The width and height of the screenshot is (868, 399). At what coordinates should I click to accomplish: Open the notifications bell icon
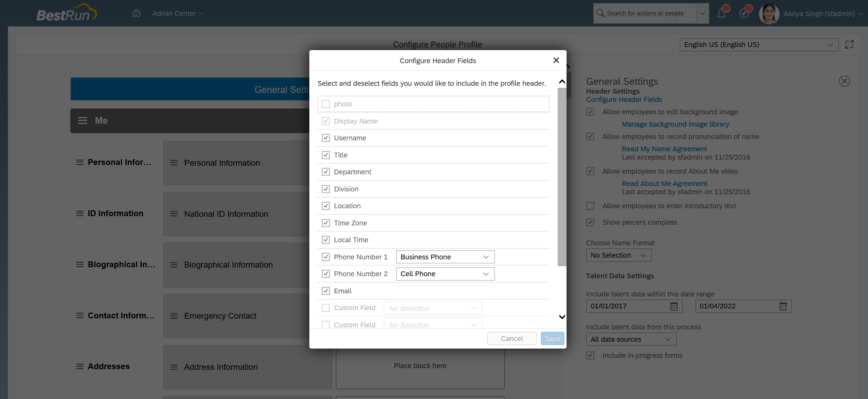(721, 14)
